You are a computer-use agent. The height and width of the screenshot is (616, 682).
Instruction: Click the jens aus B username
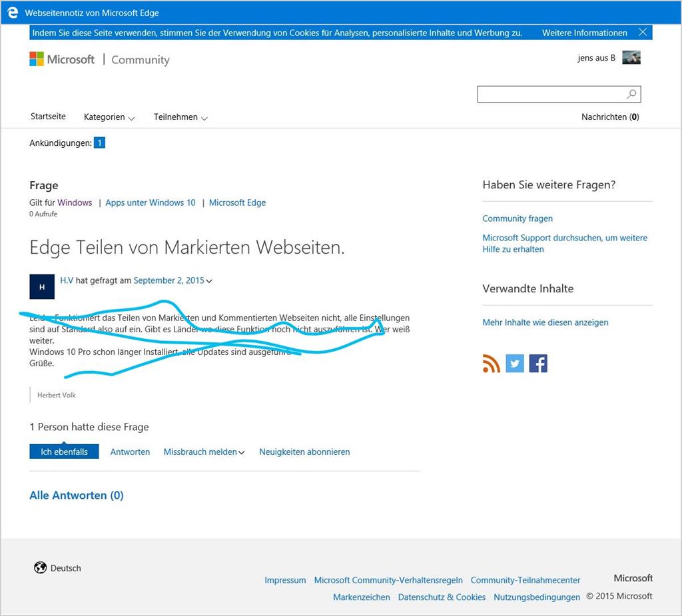tap(596, 58)
